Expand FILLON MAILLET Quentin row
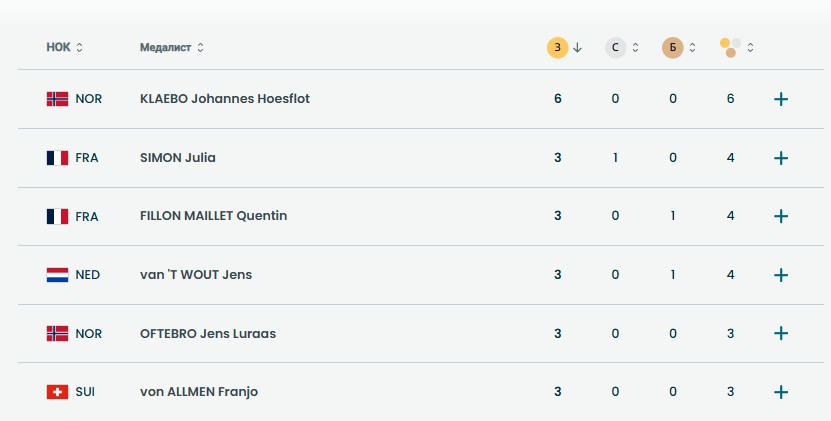Viewport: 831px width, 421px height. (x=781, y=216)
